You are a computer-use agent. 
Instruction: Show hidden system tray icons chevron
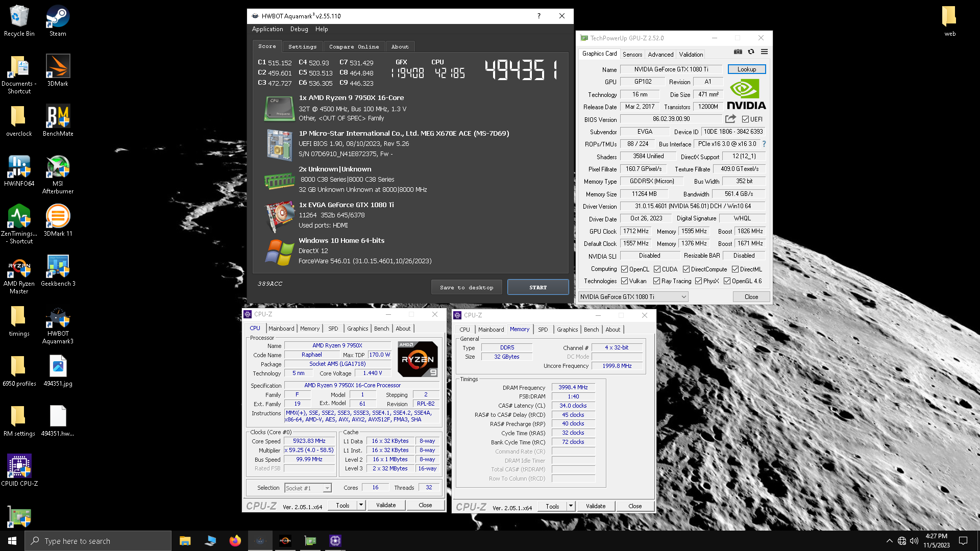tap(889, 541)
